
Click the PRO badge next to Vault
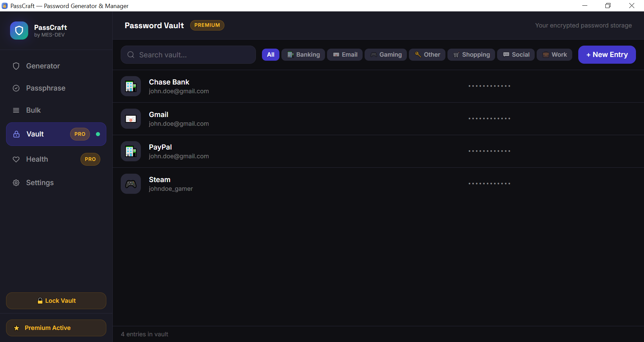point(80,134)
